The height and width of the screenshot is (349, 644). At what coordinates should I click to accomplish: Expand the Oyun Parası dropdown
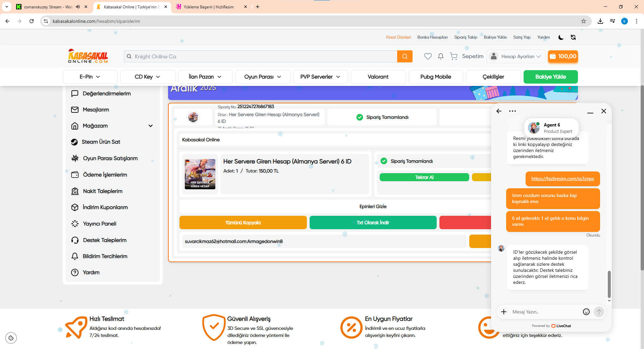tap(263, 77)
